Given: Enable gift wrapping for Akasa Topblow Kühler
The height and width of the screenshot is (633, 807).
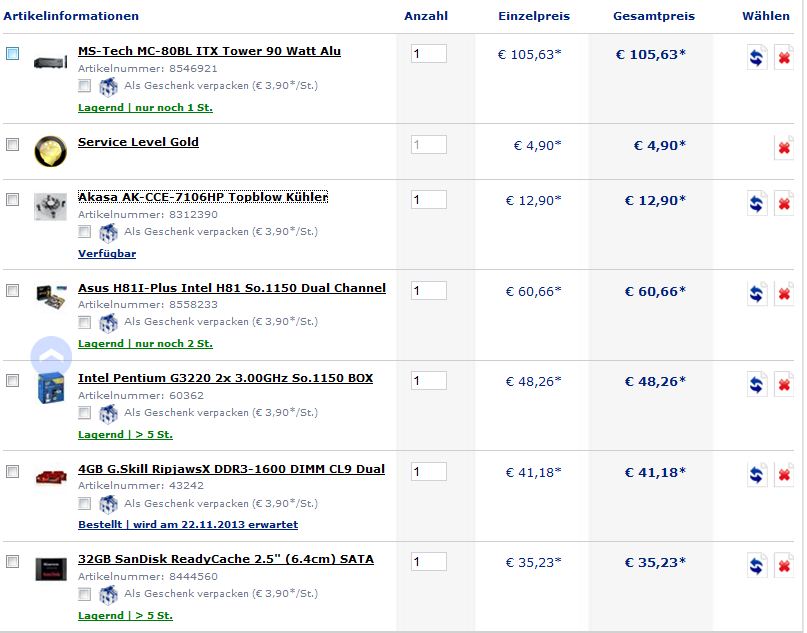Looking at the screenshot, I should pos(84,232).
